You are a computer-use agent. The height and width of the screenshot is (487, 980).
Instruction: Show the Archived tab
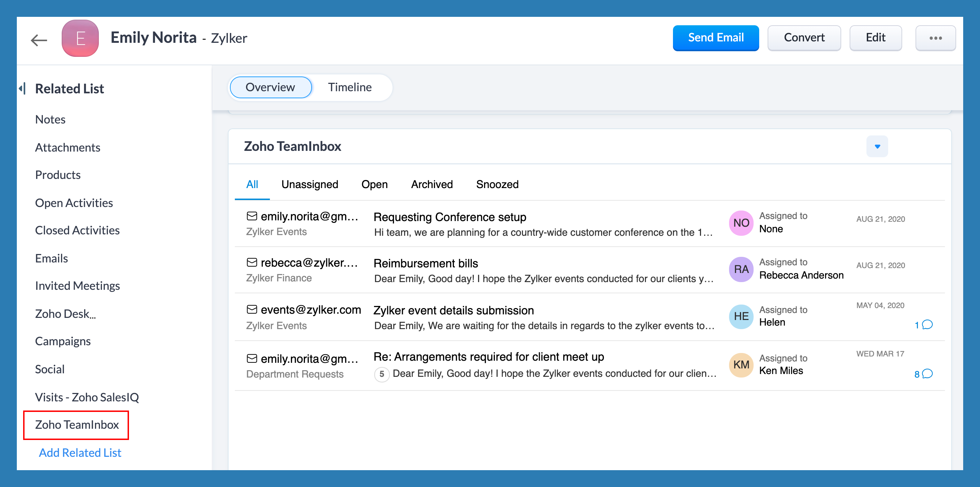432,184
